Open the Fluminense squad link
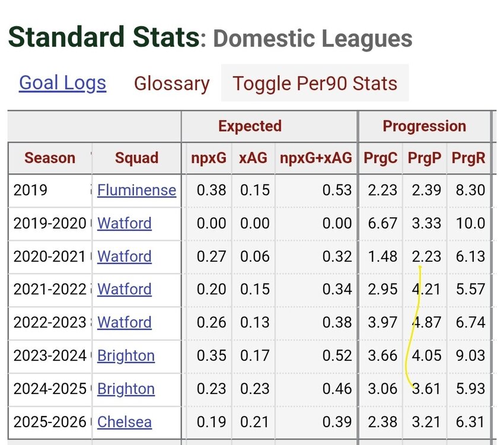This screenshot has width=504, height=445. [x=136, y=190]
